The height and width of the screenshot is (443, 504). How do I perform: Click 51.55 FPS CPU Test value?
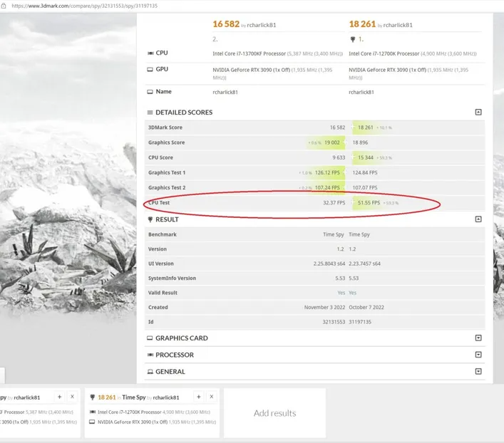pyautogui.click(x=369, y=203)
